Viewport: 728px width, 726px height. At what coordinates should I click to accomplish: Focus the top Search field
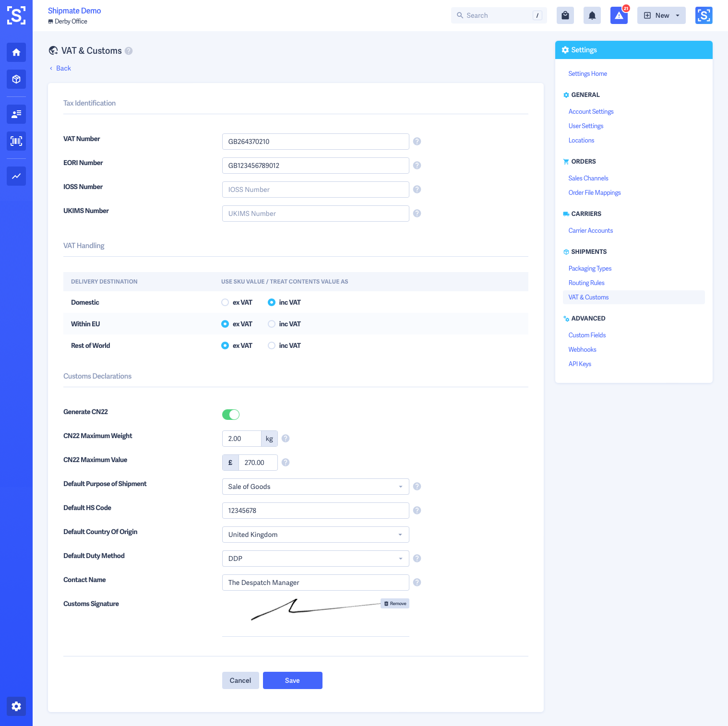coord(499,15)
